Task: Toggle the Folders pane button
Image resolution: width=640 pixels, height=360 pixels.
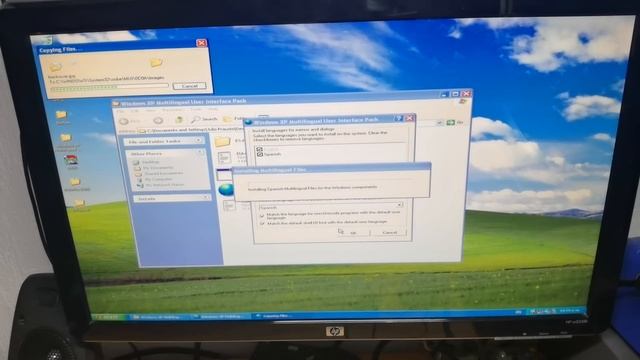Action: pyautogui.click(x=233, y=119)
